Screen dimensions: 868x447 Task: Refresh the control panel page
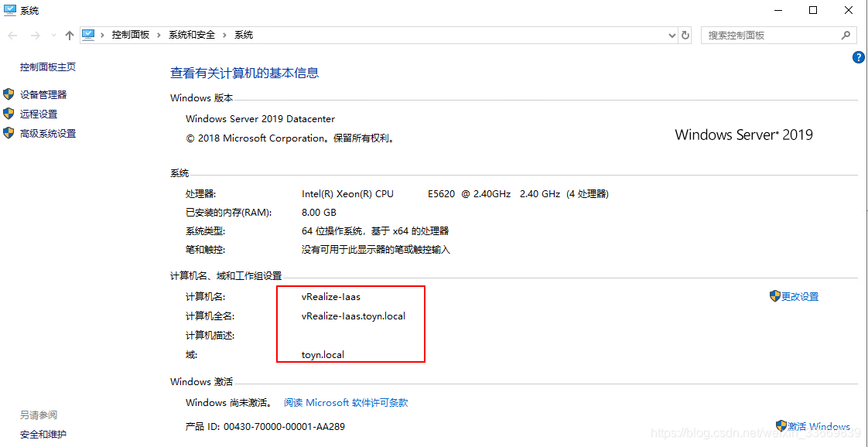point(685,35)
